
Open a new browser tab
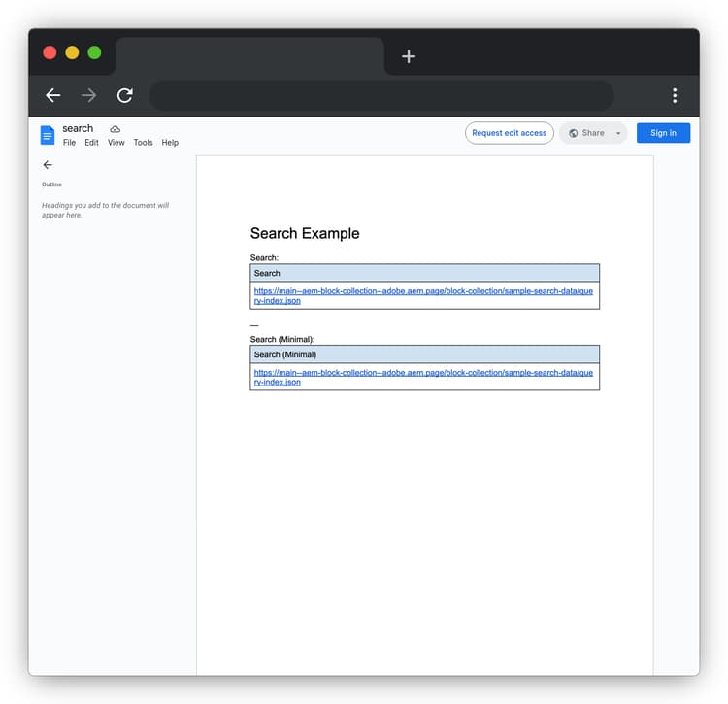409,56
